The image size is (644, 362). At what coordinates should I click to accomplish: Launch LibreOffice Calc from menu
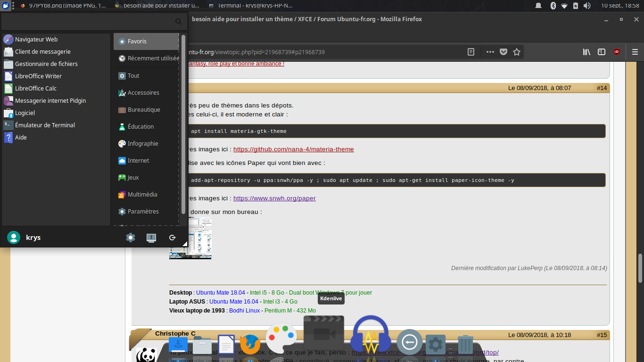click(x=56, y=89)
